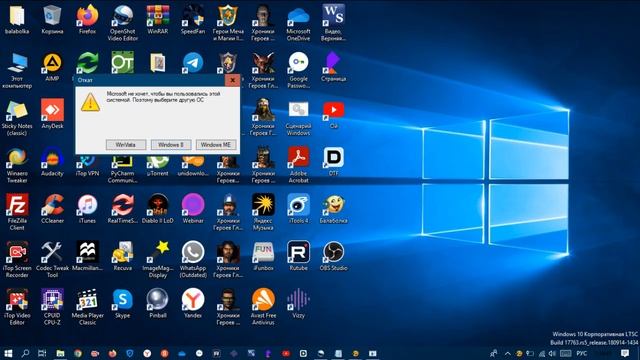Open the CPUID CPU-Z shortcut
Screen dimensions: 640x360
point(52,307)
